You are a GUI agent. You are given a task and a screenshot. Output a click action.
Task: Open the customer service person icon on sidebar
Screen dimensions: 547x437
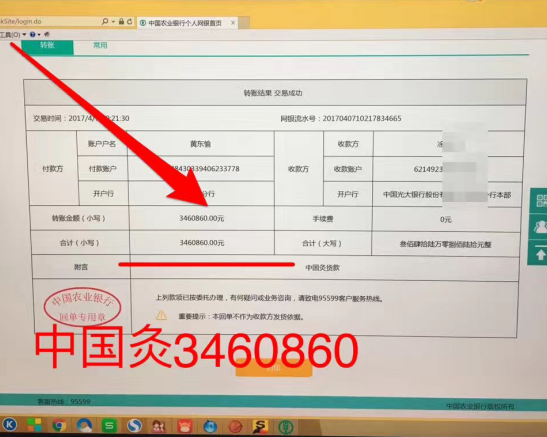[x=539, y=227]
